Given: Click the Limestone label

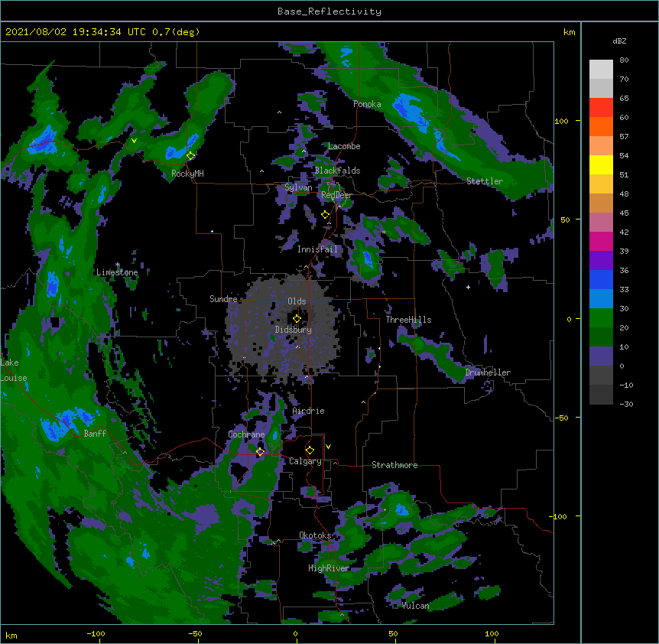Looking at the screenshot, I should point(117,272).
